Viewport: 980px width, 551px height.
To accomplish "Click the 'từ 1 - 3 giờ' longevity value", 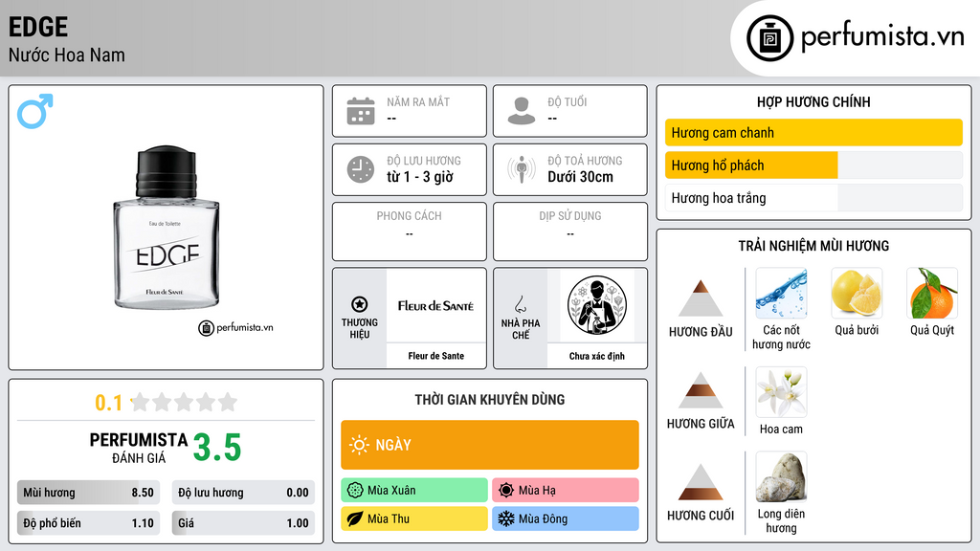I will click(x=419, y=177).
